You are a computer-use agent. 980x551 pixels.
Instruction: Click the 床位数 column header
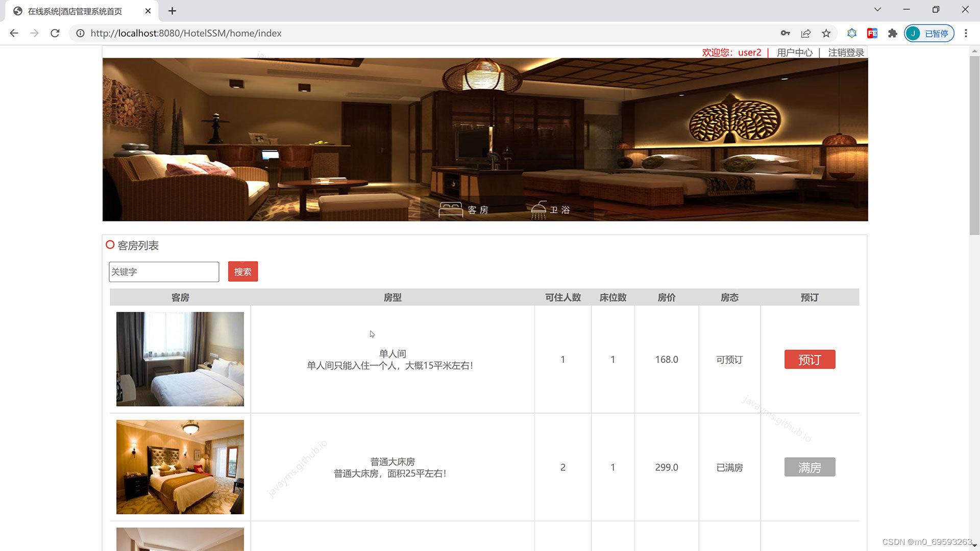click(x=613, y=297)
